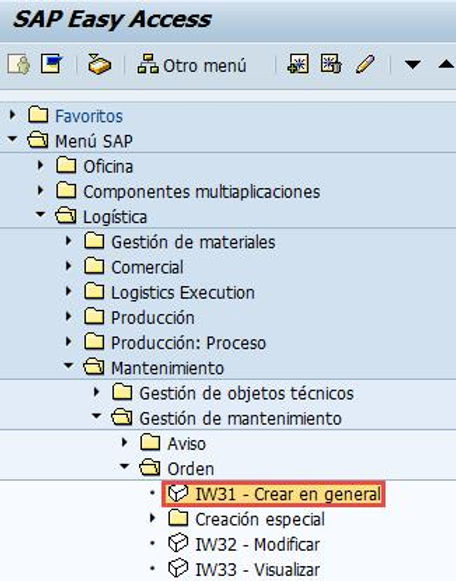
Task: Expand Gestión de objetos técnicos arrow
Action: 97,392
